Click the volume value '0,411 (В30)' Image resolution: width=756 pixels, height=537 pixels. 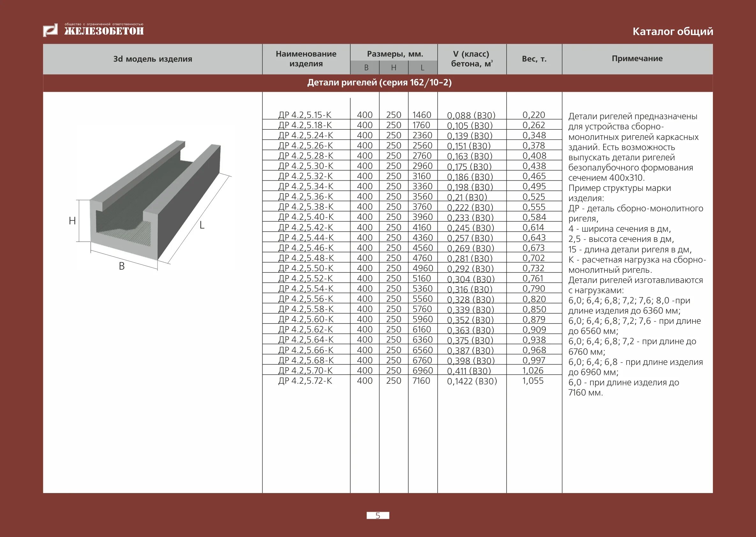click(469, 371)
